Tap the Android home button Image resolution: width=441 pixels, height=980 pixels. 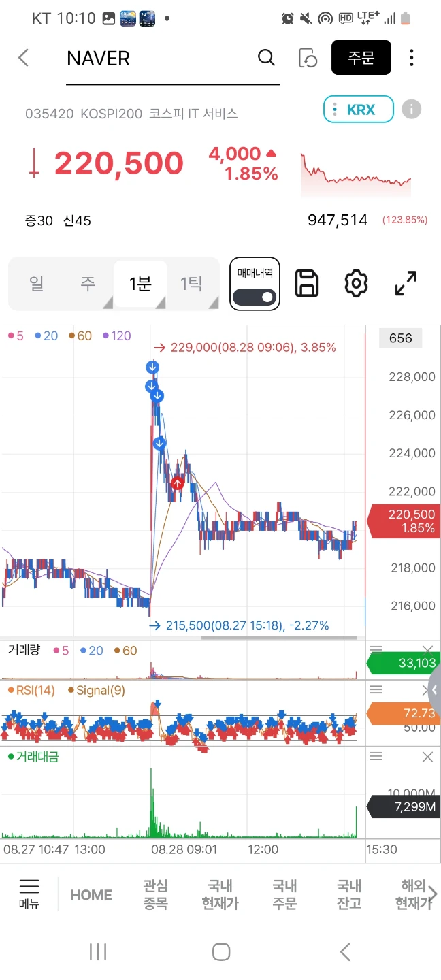click(220, 951)
